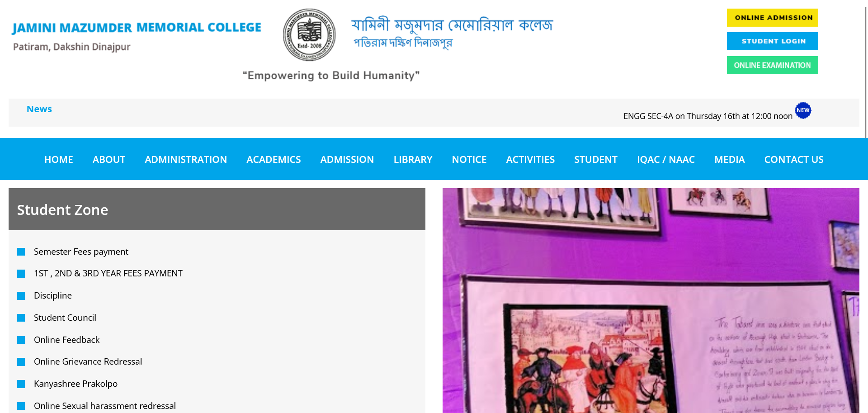Image resolution: width=868 pixels, height=413 pixels.
Task: Open the ENGG SEC-4A news ticker item
Action: point(708,116)
